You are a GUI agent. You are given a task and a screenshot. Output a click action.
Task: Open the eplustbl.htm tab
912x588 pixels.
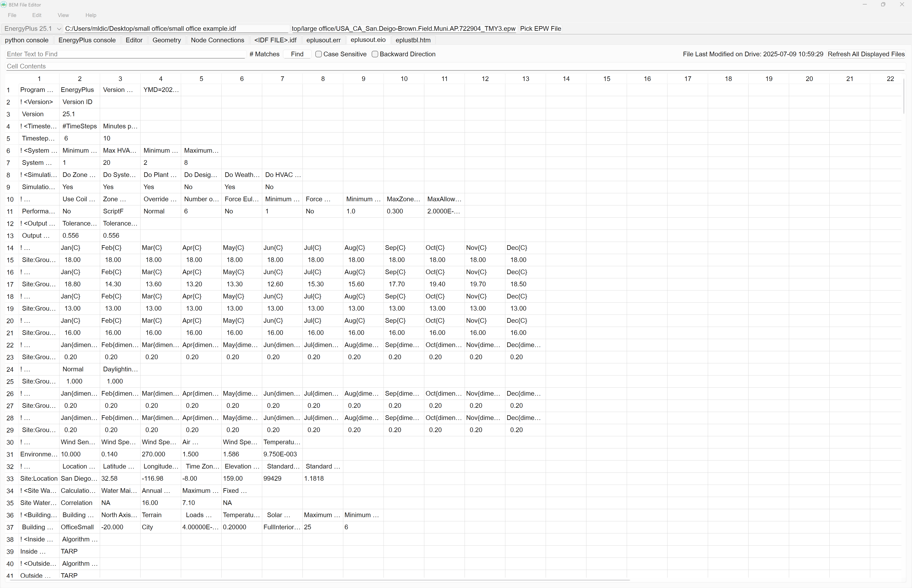click(413, 40)
